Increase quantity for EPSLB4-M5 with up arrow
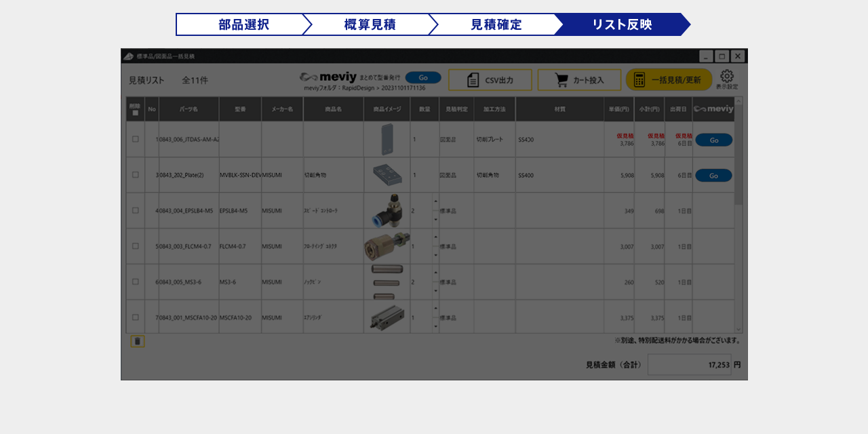Image resolution: width=868 pixels, height=434 pixels. click(435, 201)
